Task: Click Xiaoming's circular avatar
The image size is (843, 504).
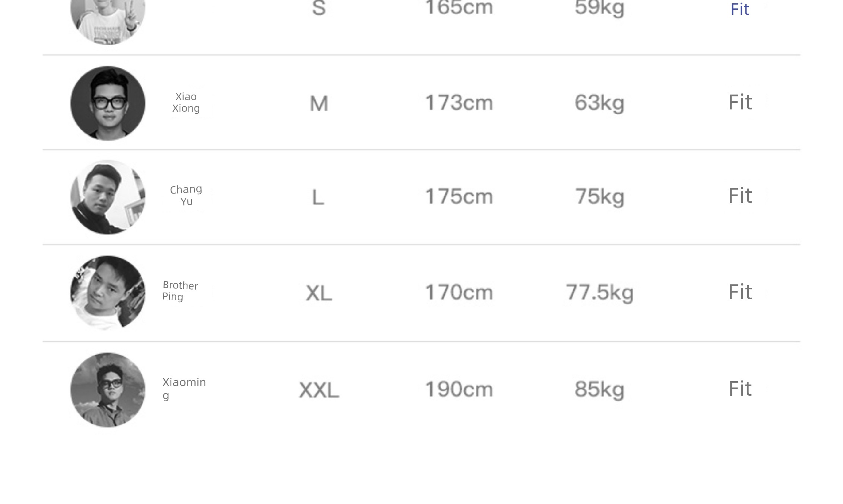Action: [108, 390]
